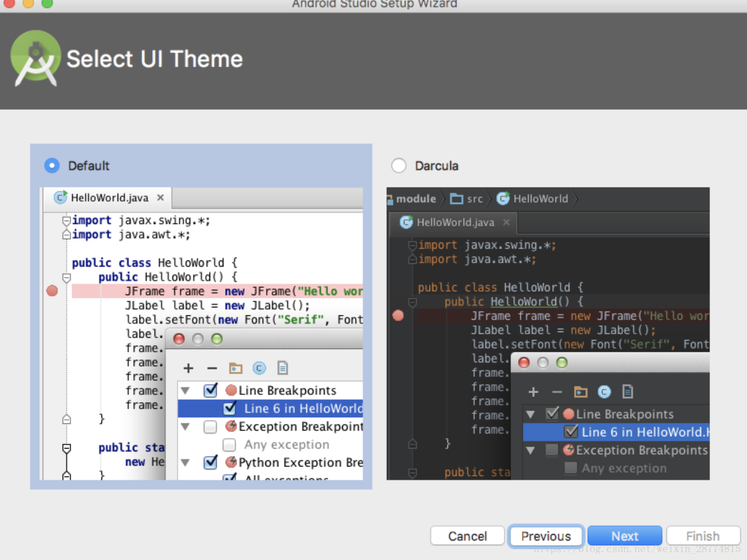Image resolution: width=747 pixels, height=560 pixels.
Task: Click fold toggle beside public HelloWorld(), Default preview
Action: tap(67, 277)
